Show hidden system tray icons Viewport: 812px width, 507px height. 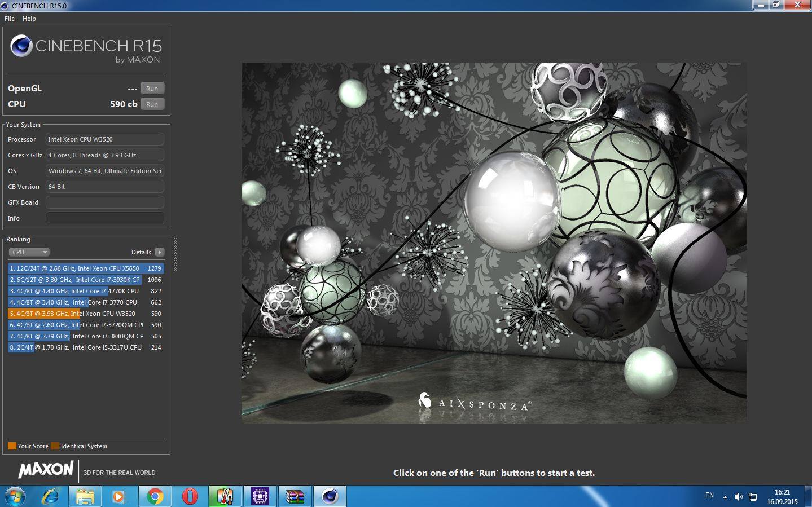pyautogui.click(x=725, y=497)
